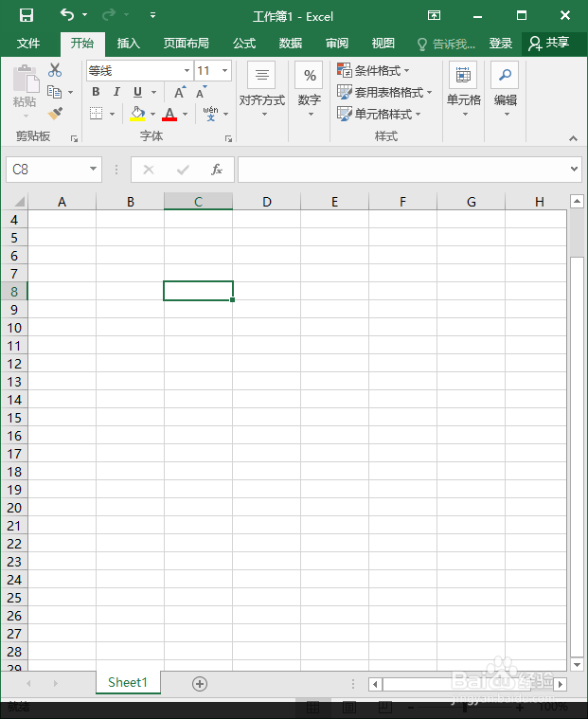The image size is (588, 719).
Task: Decrease font size with small A
Action: click(x=201, y=92)
